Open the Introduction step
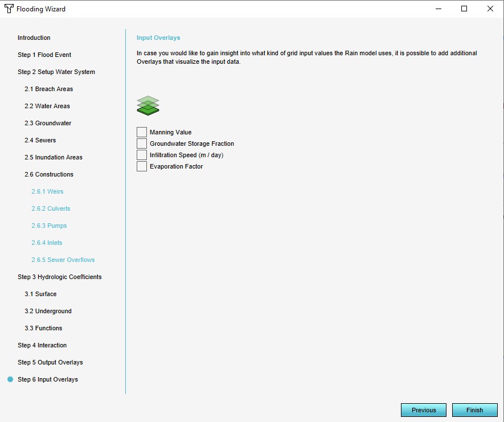Screen dimensions: 504x422 coord(34,38)
